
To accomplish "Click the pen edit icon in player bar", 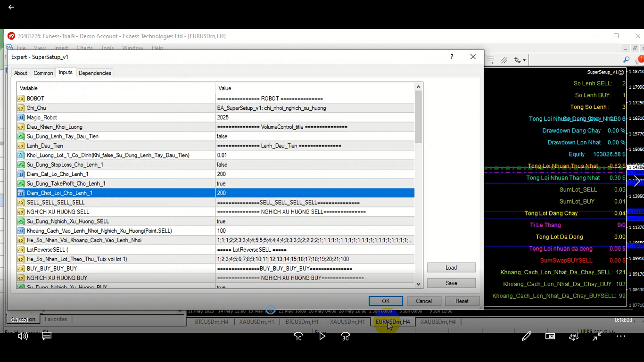I will 527,336.
